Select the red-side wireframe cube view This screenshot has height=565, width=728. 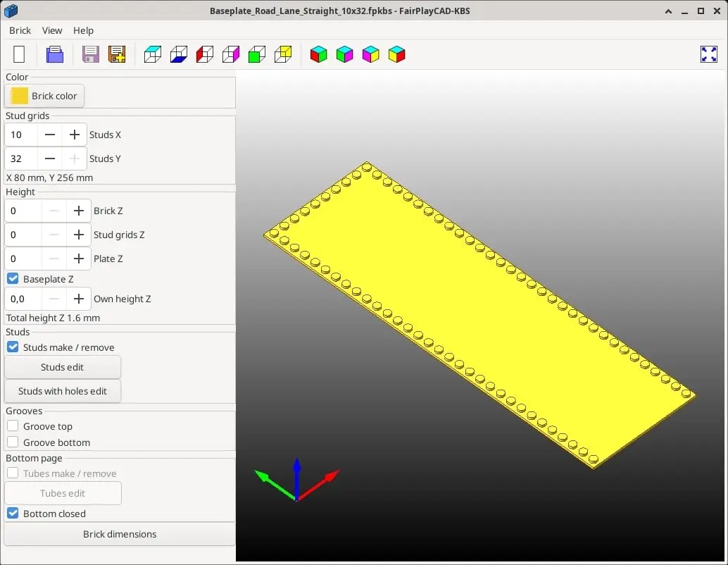tap(205, 54)
